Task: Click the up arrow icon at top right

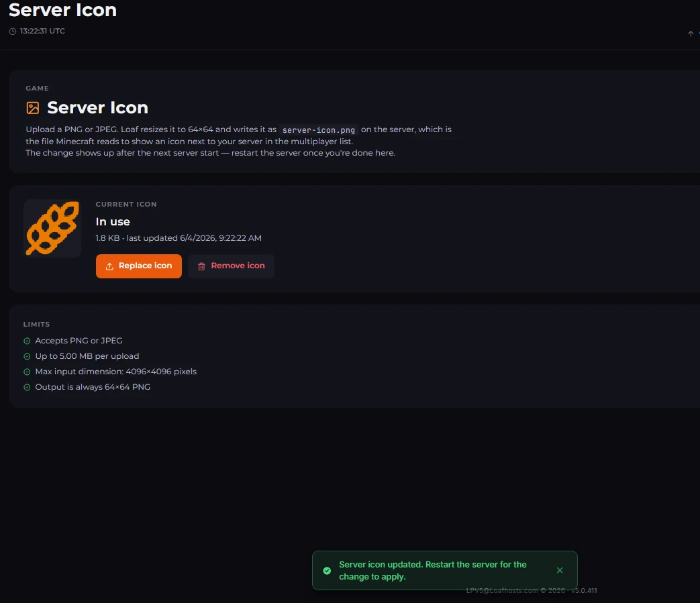Action: [x=691, y=34]
